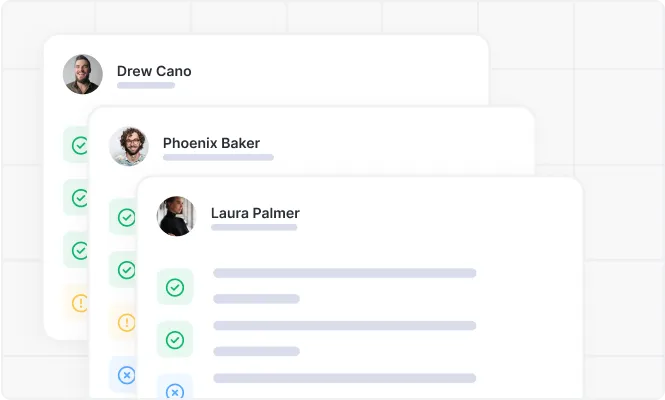Click first green check in Phoenix Baker card
The width and height of the screenshot is (665, 400).
pos(126,217)
